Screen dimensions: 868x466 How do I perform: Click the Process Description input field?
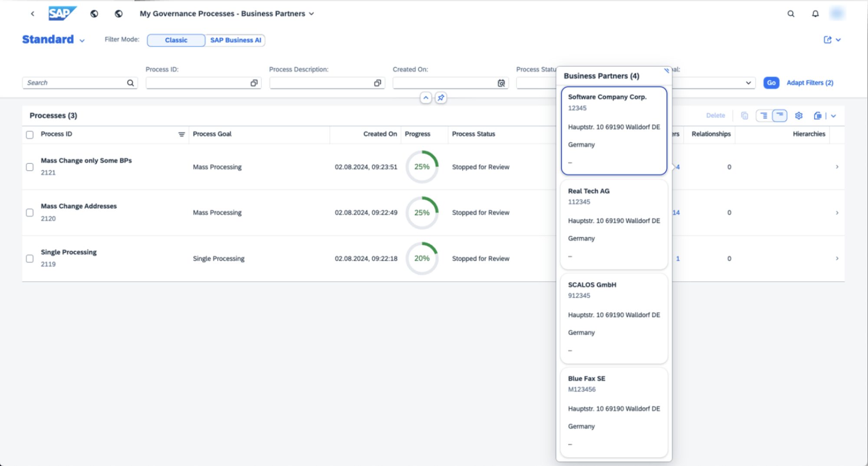point(327,83)
